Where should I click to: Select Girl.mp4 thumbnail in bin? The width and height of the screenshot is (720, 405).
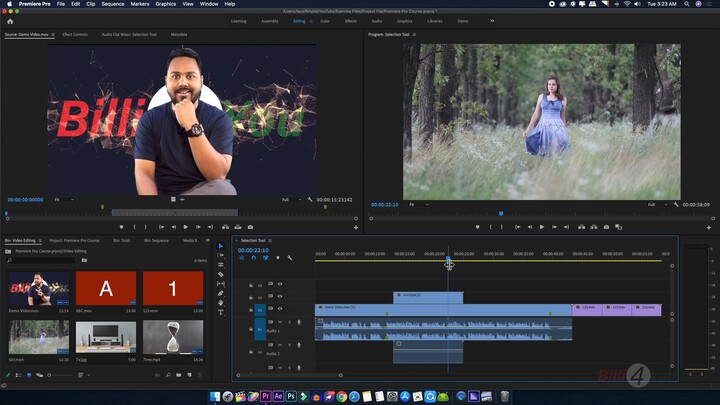(39, 338)
